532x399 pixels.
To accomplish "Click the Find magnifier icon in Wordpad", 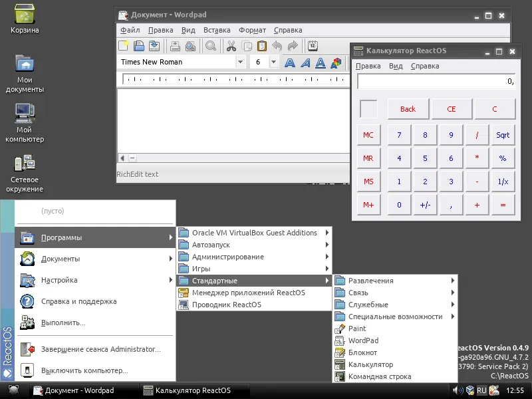I will click(x=211, y=45).
